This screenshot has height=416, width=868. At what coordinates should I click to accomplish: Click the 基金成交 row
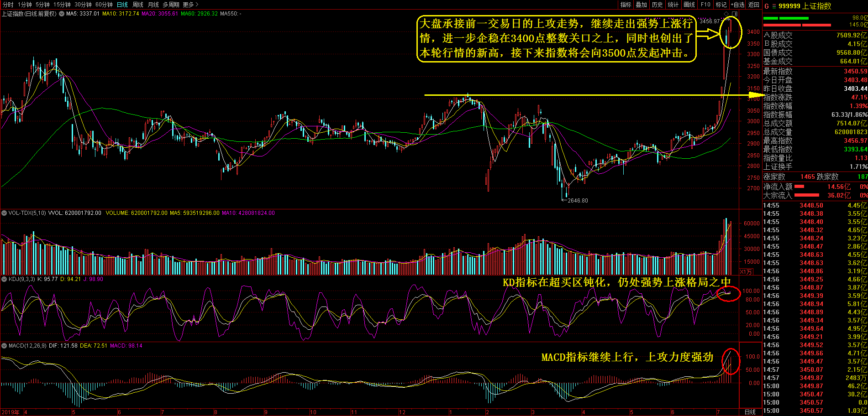(x=815, y=62)
